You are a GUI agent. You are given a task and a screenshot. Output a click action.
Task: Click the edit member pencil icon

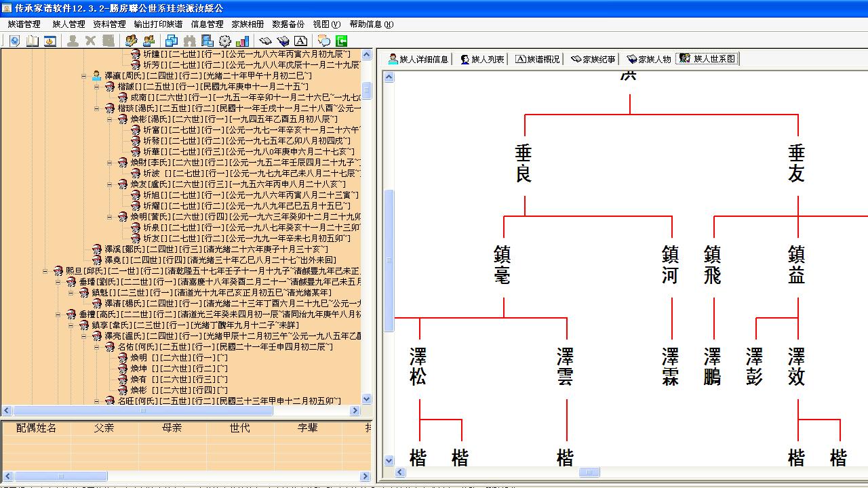point(130,41)
